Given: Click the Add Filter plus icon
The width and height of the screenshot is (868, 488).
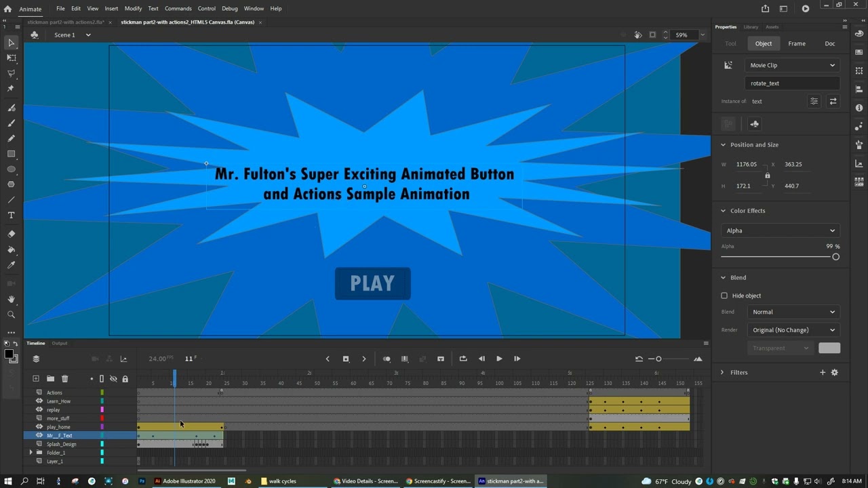Looking at the screenshot, I should pos(823,372).
